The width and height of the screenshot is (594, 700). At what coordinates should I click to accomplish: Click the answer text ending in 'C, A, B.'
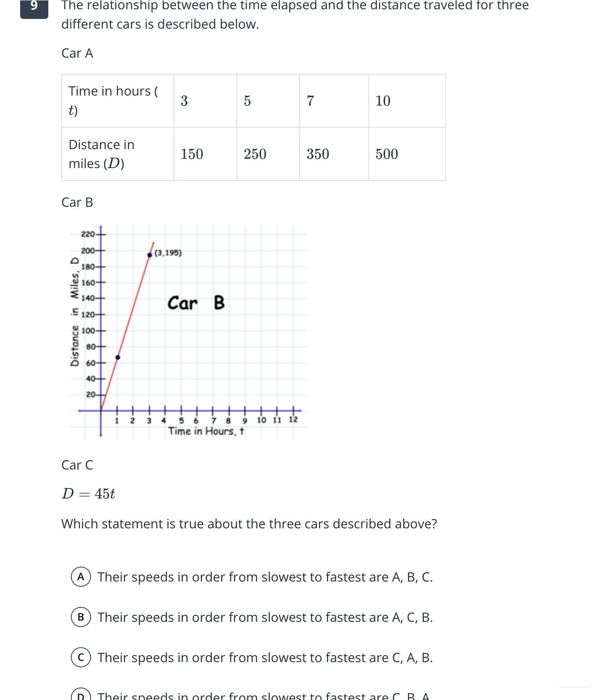265,657
